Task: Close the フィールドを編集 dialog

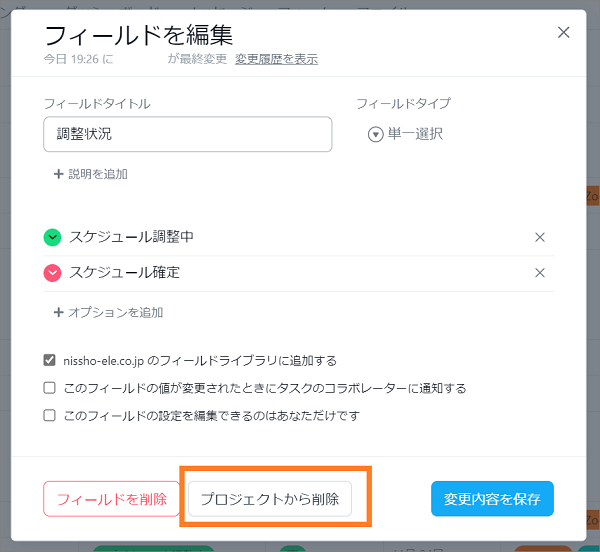Action: pyautogui.click(x=563, y=33)
